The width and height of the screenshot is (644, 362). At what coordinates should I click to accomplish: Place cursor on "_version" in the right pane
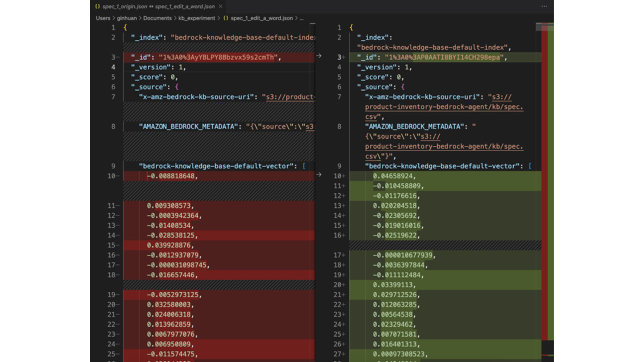tap(377, 67)
